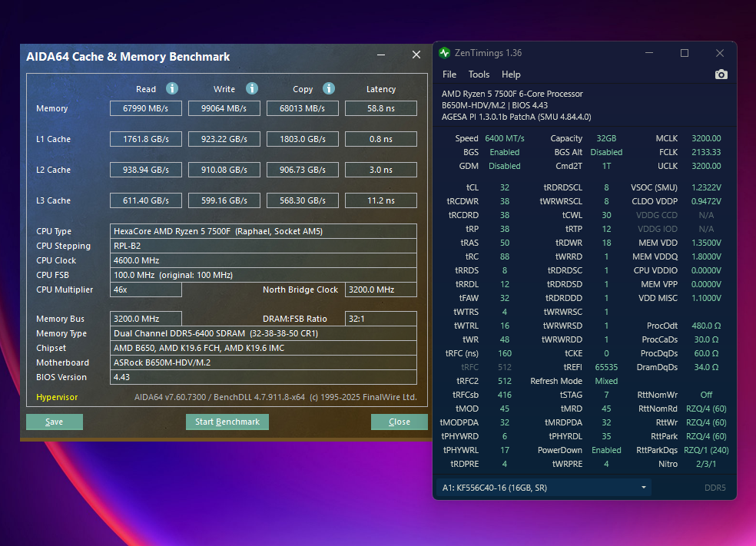Screen dimensions: 756x546
Task: Click the L3 Cache latency 11.2 ns field
Action: click(381, 200)
